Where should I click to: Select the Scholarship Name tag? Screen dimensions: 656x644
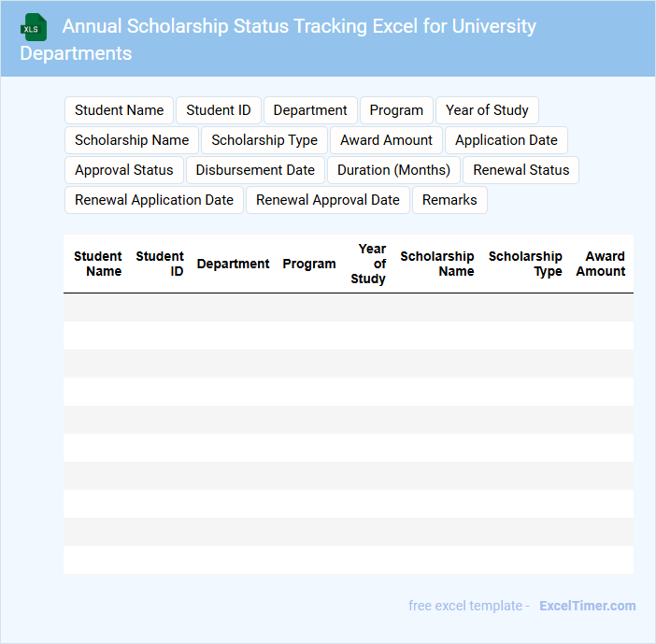pyautogui.click(x=132, y=140)
